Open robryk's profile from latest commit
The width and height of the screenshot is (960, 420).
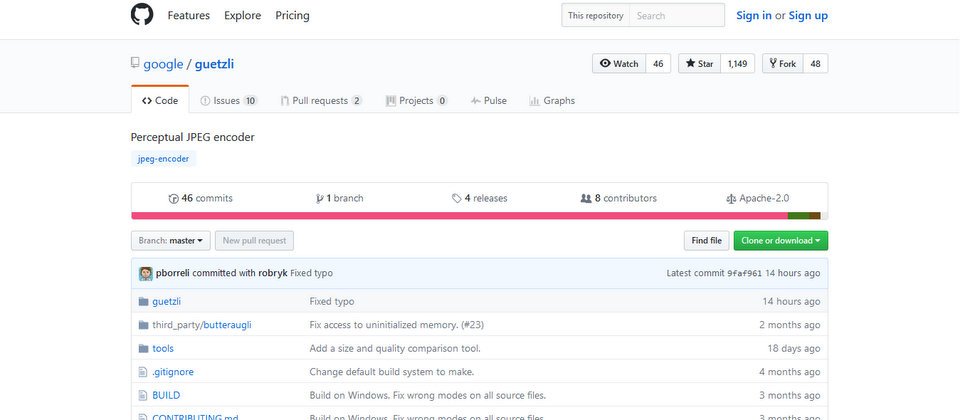[272, 273]
